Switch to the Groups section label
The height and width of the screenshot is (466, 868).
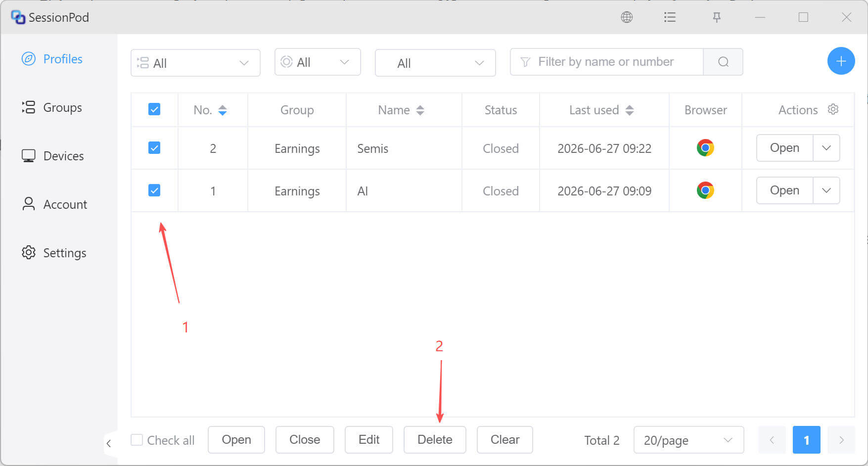tap(62, 107)
